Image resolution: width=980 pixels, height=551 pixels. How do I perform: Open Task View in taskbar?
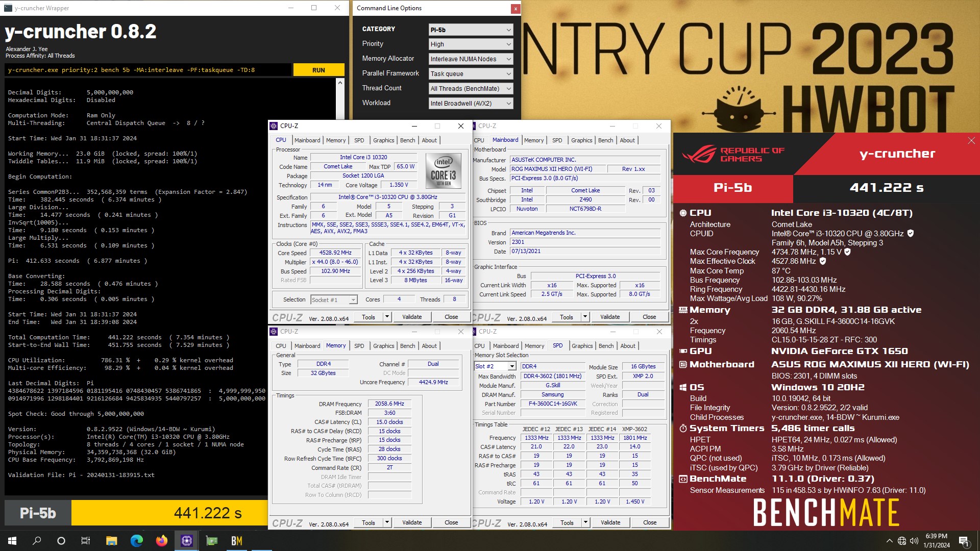click(x=86, y=541)
